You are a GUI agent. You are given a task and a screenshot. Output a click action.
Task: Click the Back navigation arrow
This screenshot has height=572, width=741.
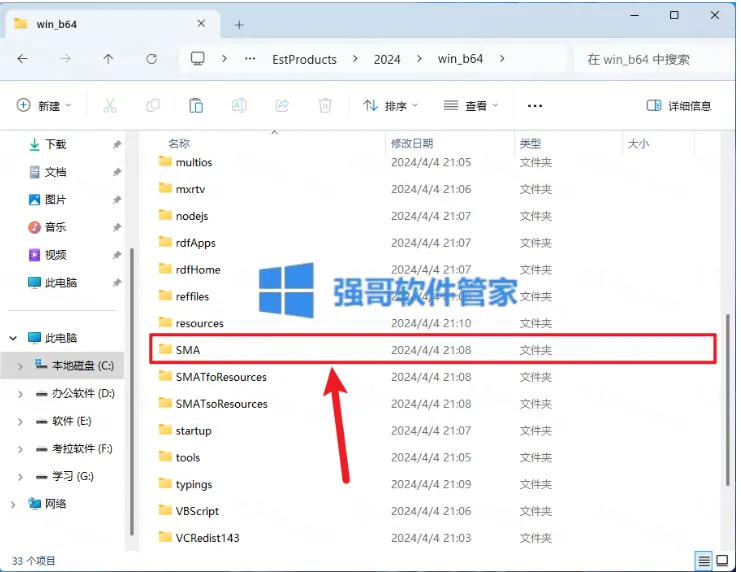pyautogui.click(x=22, y=59)
